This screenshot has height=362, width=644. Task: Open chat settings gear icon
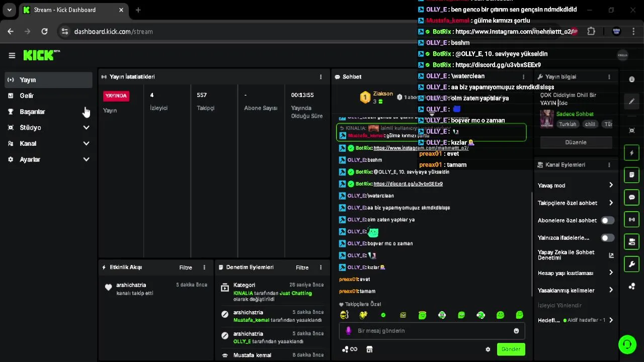[x=488, y=349]
